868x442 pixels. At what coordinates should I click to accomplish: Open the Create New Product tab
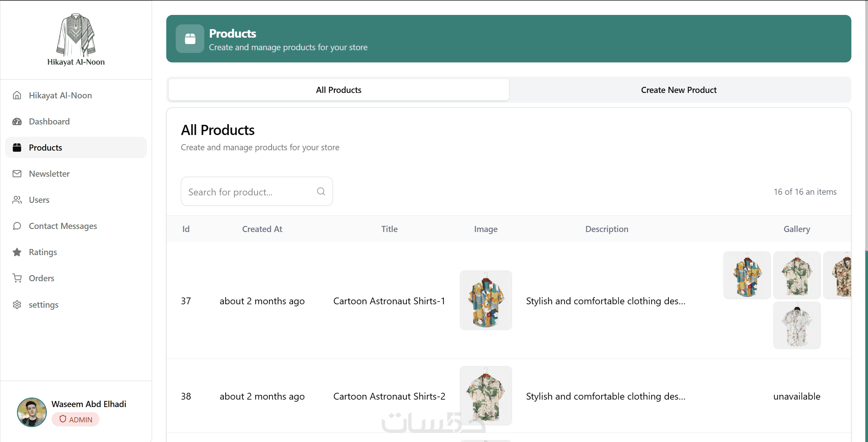679,90
